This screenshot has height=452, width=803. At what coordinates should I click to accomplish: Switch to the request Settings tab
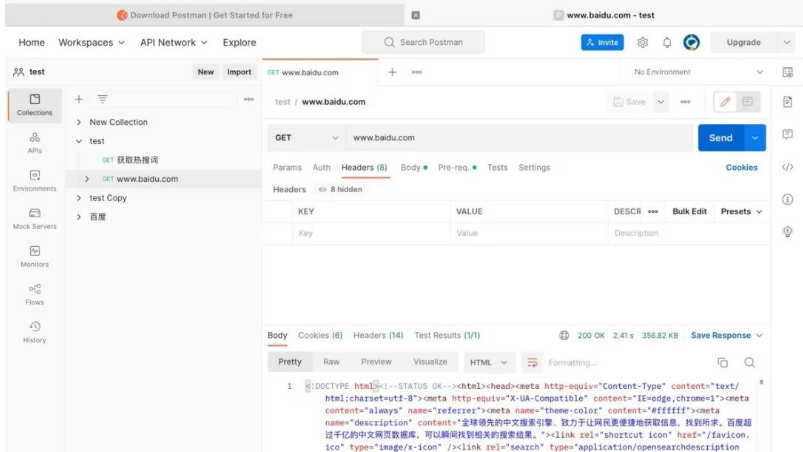534,167
